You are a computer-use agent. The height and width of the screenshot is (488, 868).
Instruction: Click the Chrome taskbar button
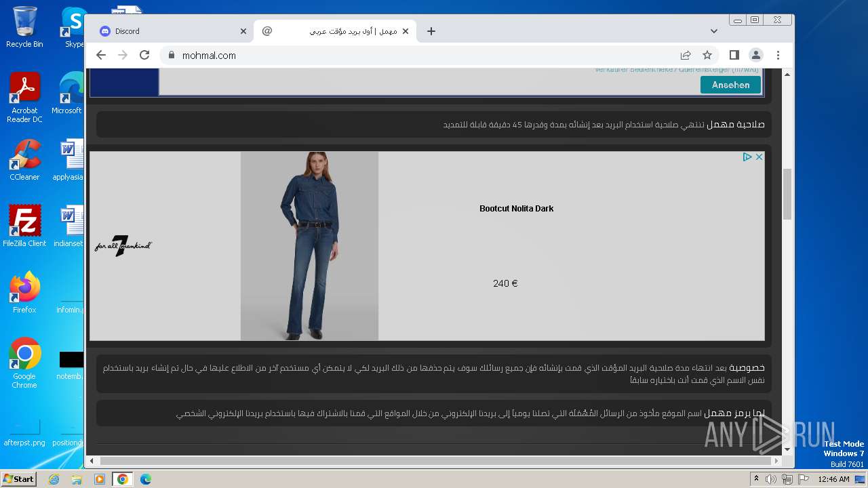pyautogui.click(x=123, y=479)
